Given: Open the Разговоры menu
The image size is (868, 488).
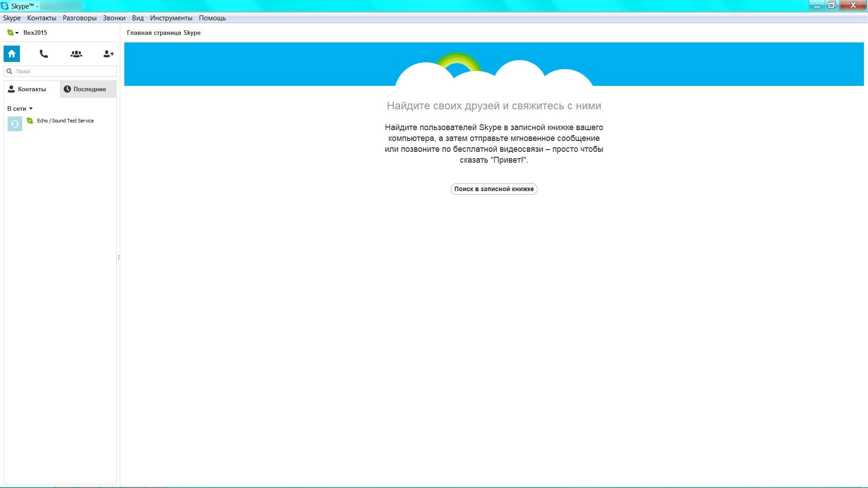Looking at the screenshot, I should coord(80,18).
